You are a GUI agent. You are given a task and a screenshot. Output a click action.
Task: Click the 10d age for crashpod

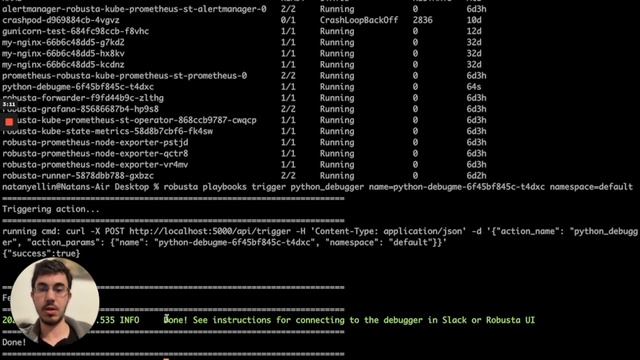(x=474, y=20)
